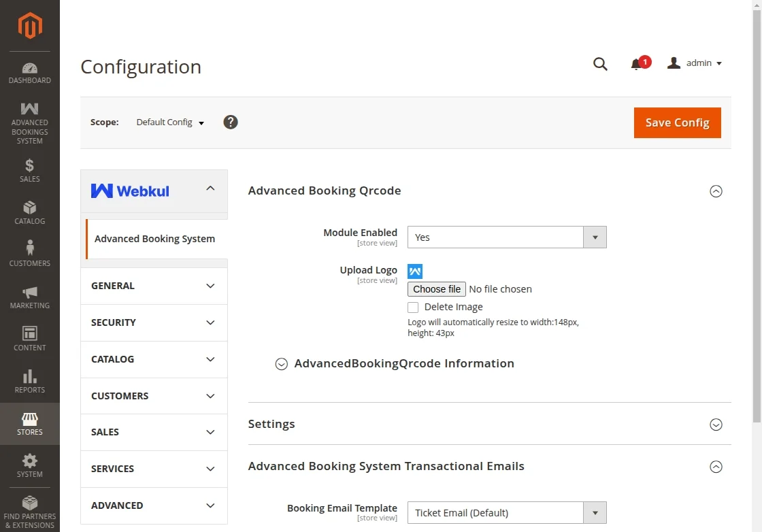Click the Magento logo icon

pos(30,26)
